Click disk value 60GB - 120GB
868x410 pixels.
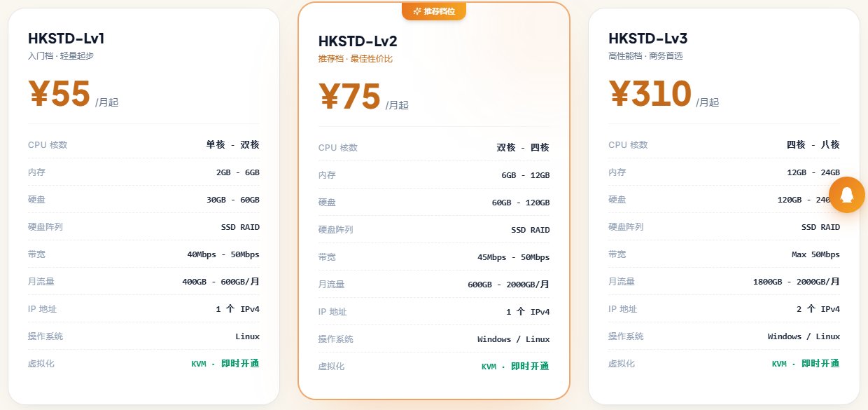[x=521, y=203]
